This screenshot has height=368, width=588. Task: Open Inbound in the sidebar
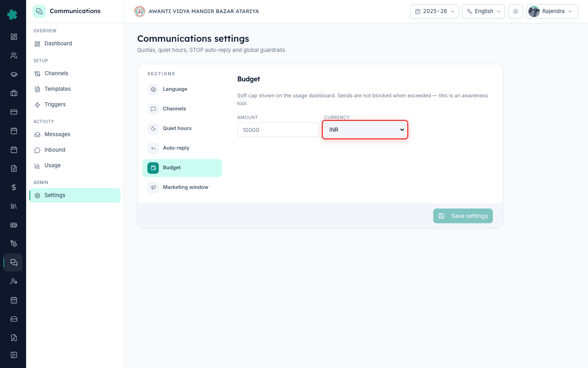point(75,150)
